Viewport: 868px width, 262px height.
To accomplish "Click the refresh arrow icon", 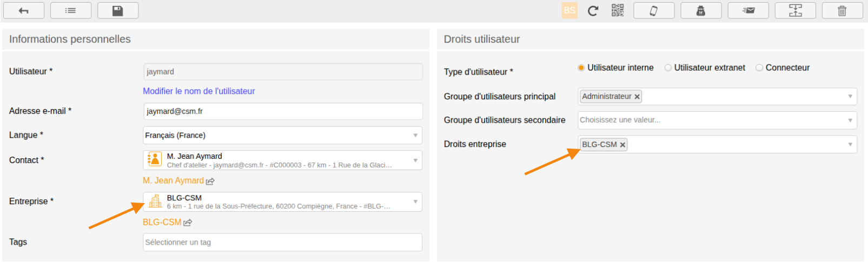I will (x=593, y=10).
